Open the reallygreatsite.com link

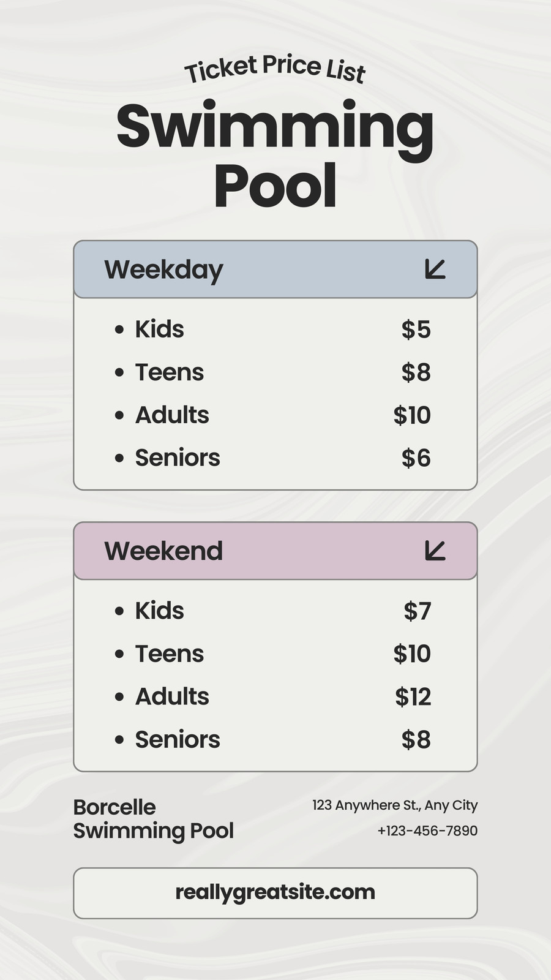pos(275,893)
